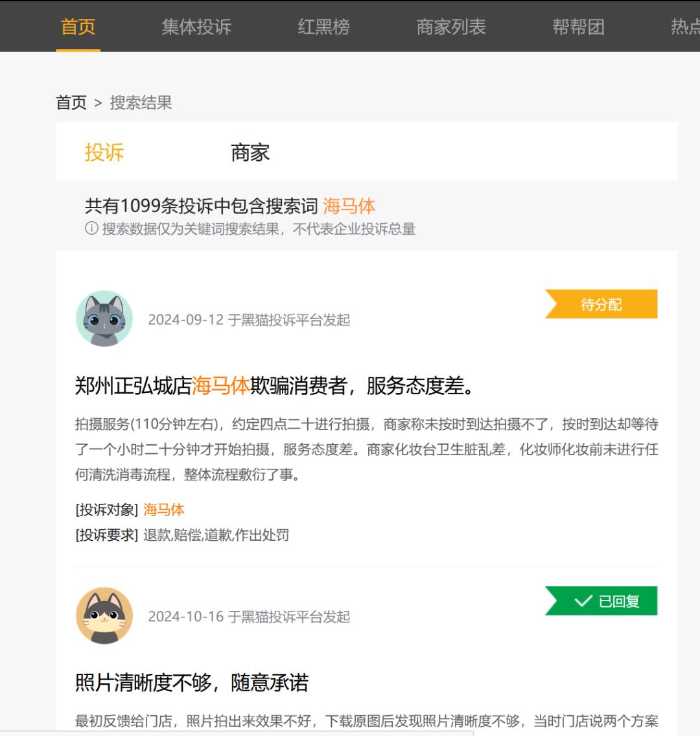Viewport: 700px width, 736px height.
Task: Click the grey cat avatar of the 2024-09-12 complaint
Action: tap(104, 318)
